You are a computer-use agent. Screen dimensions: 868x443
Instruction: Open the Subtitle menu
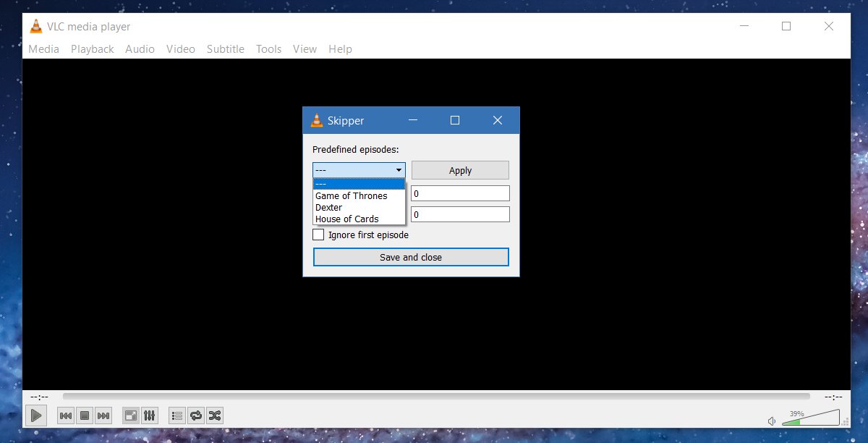click(226, 49)
